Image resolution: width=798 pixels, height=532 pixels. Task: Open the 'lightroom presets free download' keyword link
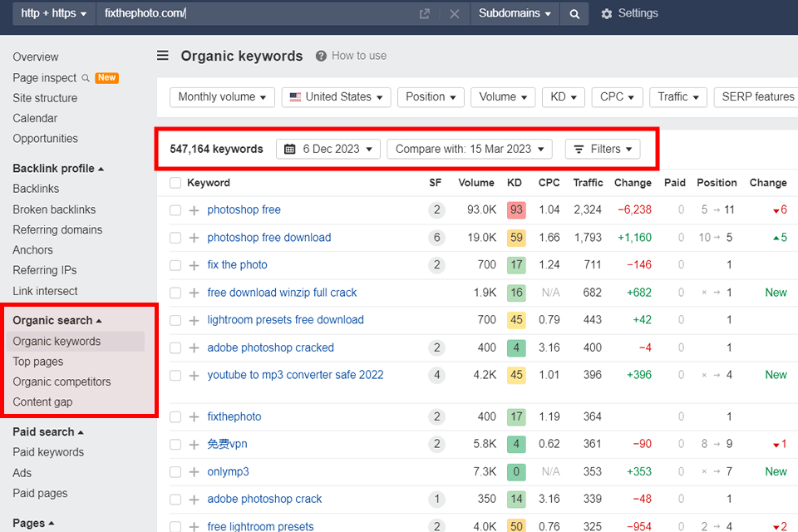pos(285,320)
